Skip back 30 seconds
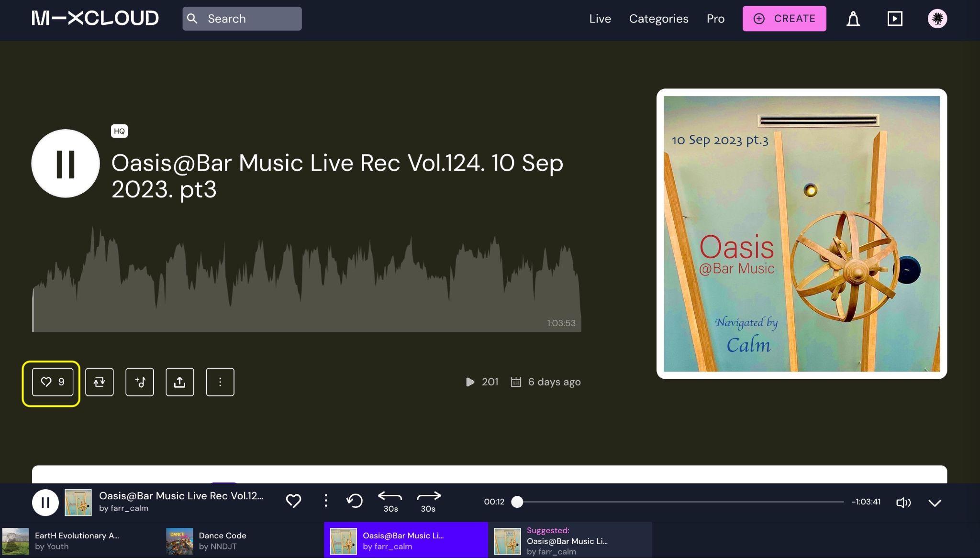The width and height of the screenshot is (980, 558). 390,502
